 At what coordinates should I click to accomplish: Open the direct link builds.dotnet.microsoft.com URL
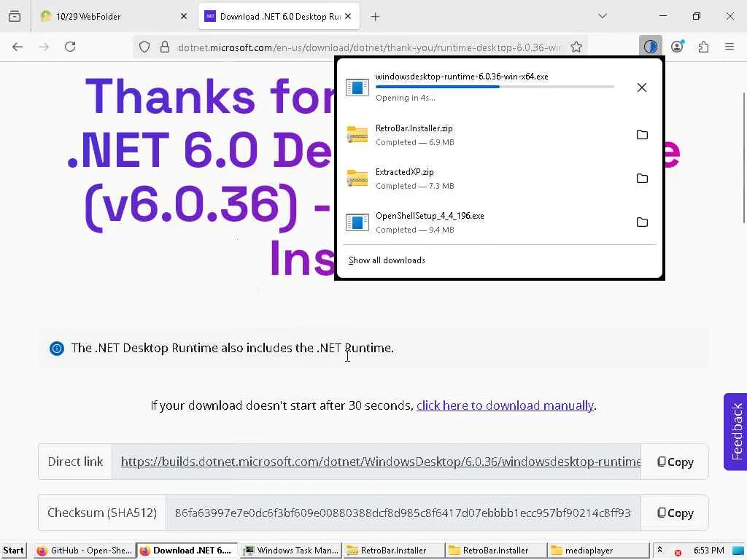click(x=381, y=462)
